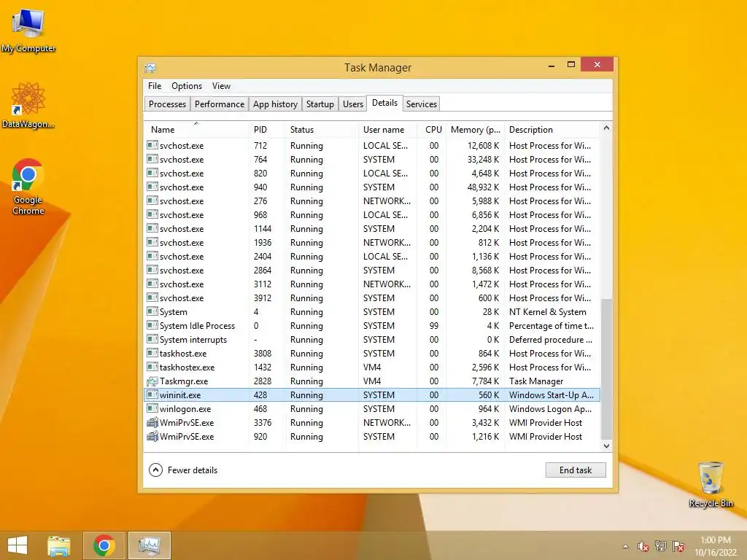
Task: Open the File menu
Action: [155, 86]
